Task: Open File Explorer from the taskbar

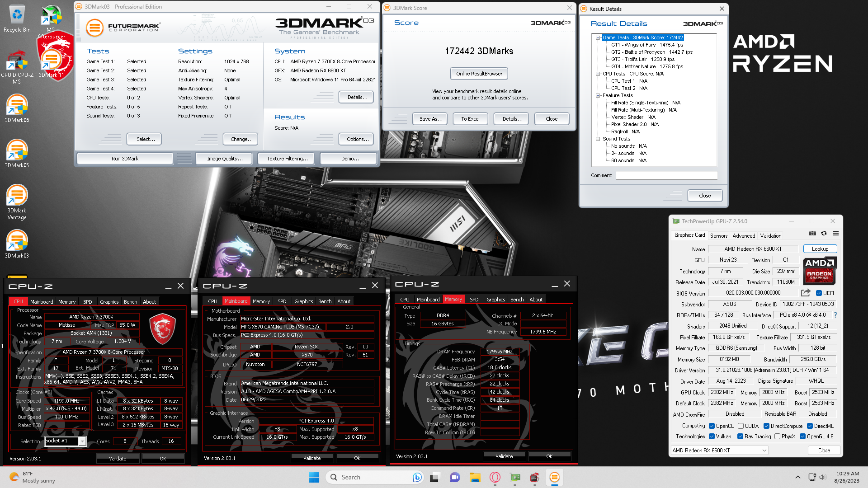Action: [475, 477]
